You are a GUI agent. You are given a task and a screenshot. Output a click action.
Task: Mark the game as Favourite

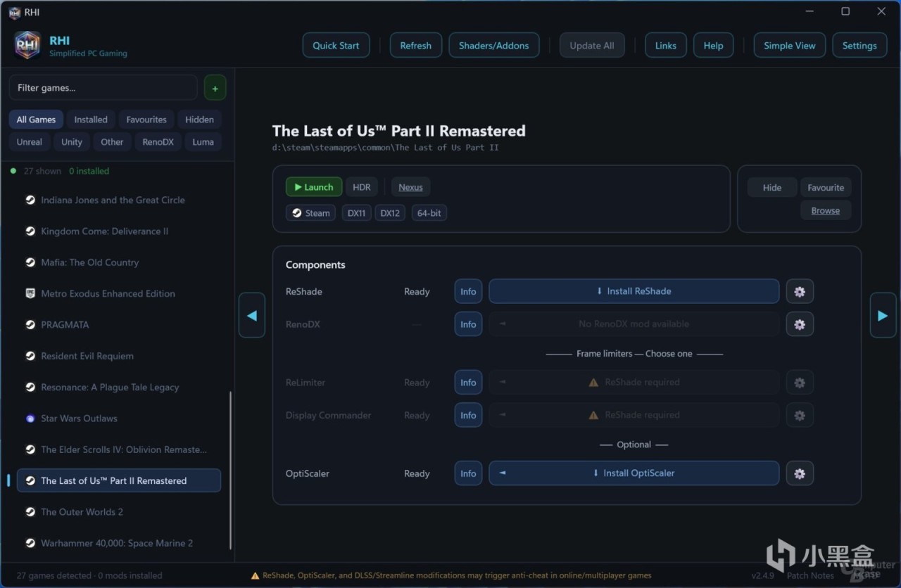pyautogui.click(x=826, y=188)
